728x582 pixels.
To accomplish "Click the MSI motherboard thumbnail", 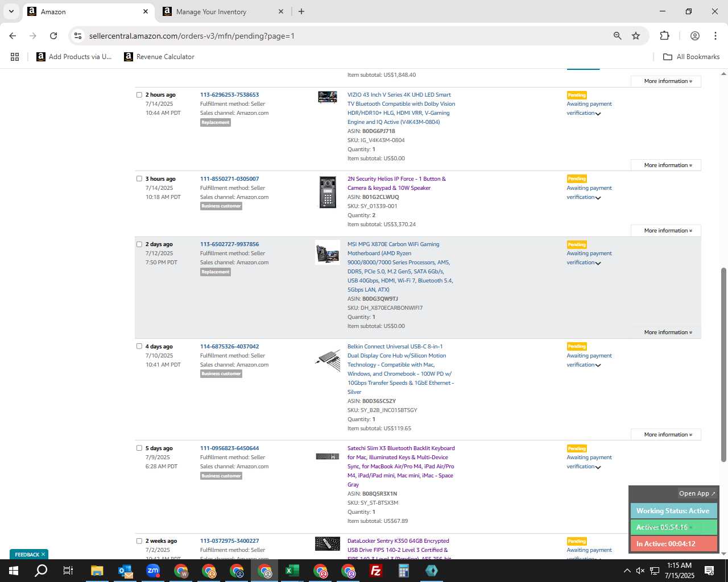I will (328, 252).
